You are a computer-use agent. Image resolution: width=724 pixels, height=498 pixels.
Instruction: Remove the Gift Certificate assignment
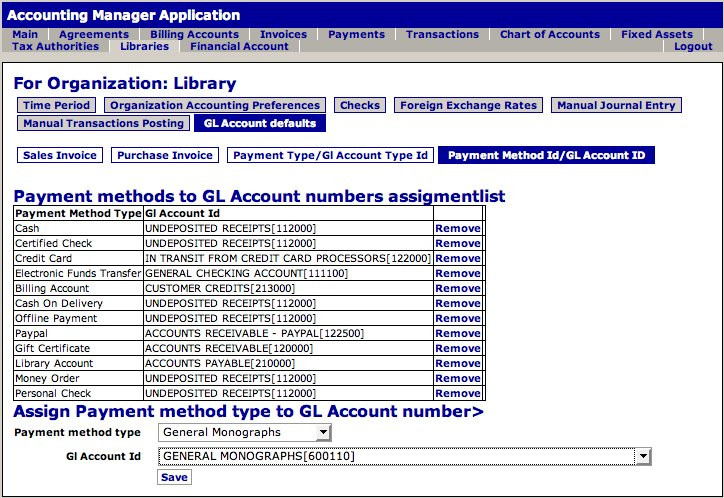point(457,348)
